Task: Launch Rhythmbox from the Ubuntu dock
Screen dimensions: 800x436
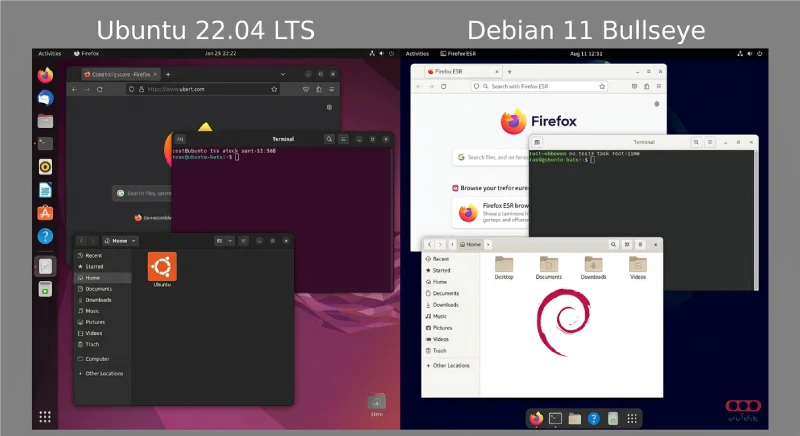Action: (45, 167)
